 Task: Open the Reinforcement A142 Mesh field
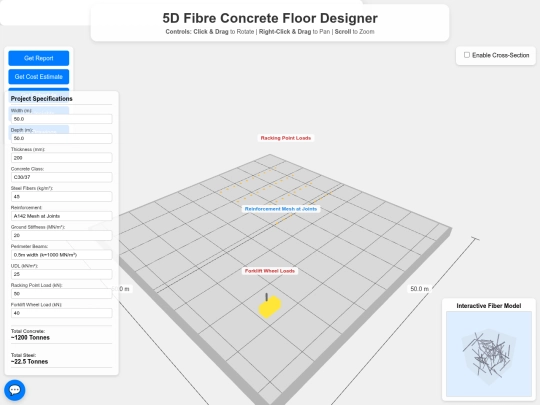[x=62, y=216]
